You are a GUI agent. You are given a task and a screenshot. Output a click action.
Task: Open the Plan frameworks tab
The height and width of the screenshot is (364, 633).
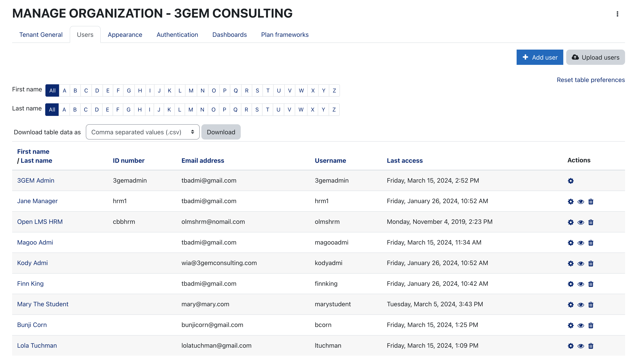coord(285,35)
